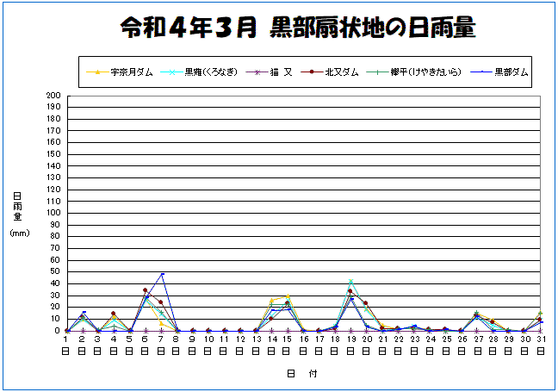The height and width of the screenshot is (392, 558).
Task: Select the 欅平(けやきだいら) legend entry
Action: [414, 72]
